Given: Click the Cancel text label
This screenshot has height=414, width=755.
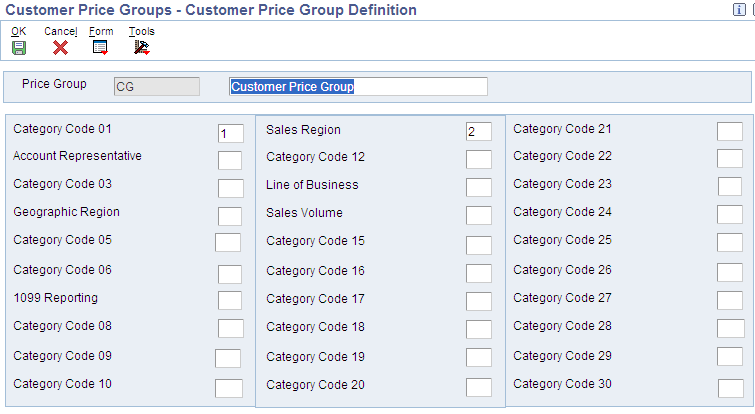Looking at the screenshot, I should point(61,31).
